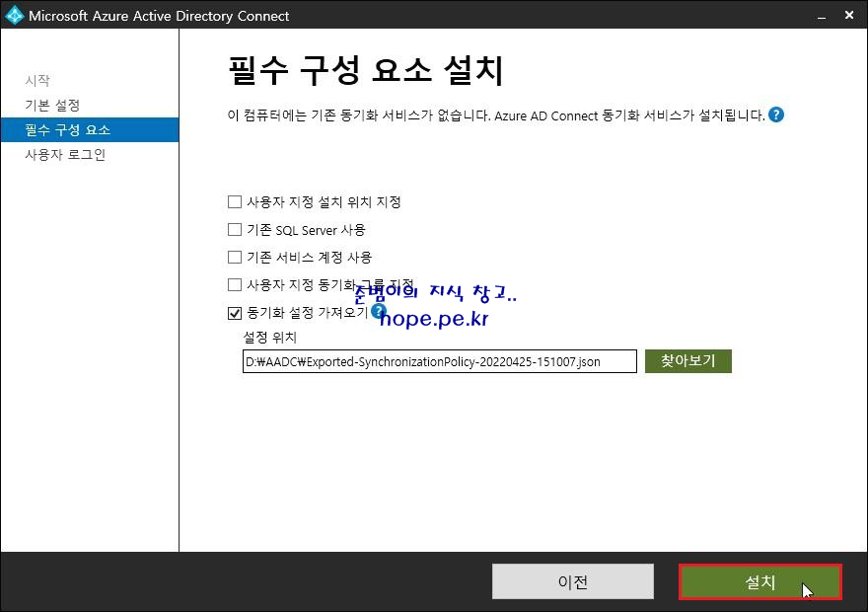Click the help icon next to 동기화 설정 가져오기
Viewport: 868px width, 612px height.
(x=378, y=311)
